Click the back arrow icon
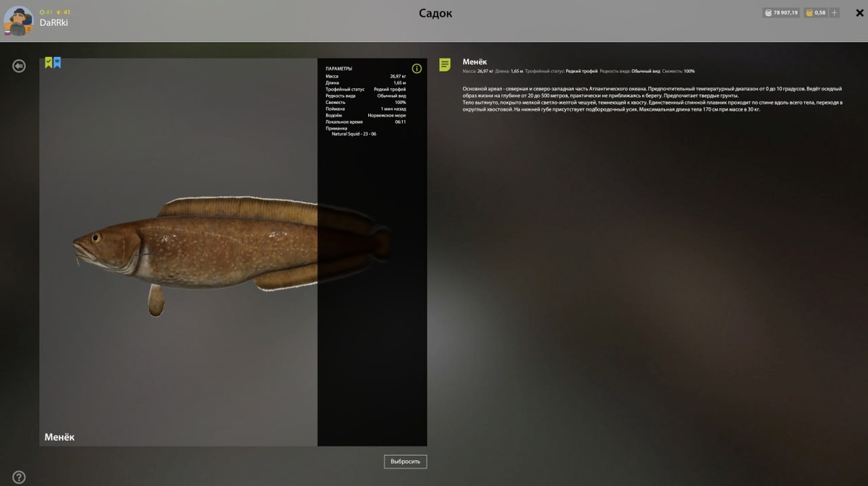Screen dimensions: 868x486 coord(19,66)
